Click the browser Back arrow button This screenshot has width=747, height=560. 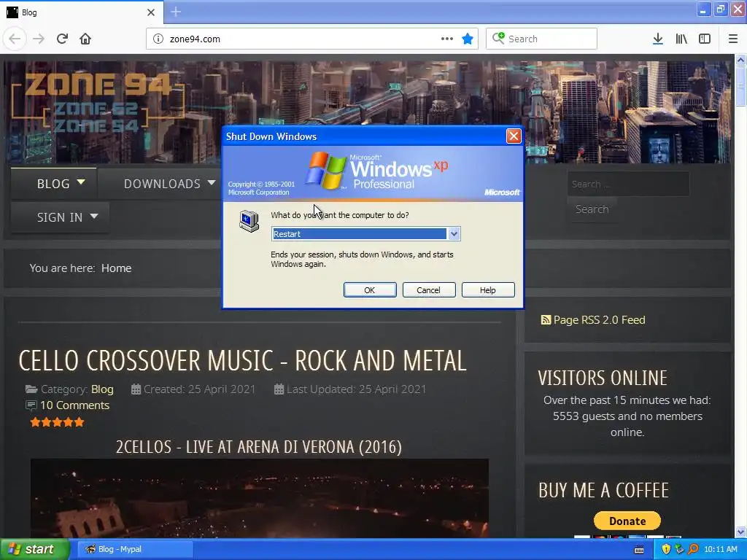click(15, 39)
